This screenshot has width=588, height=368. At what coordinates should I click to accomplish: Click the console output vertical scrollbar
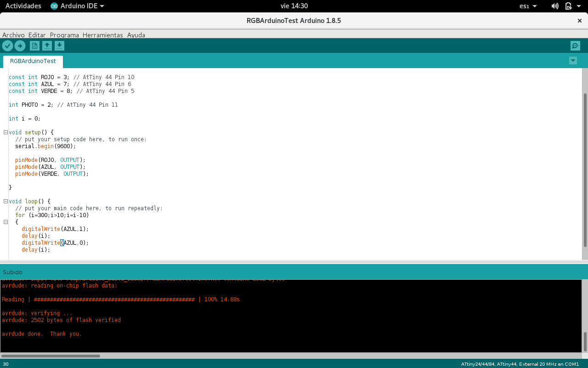pyautogui.click(x=585, y=341)
